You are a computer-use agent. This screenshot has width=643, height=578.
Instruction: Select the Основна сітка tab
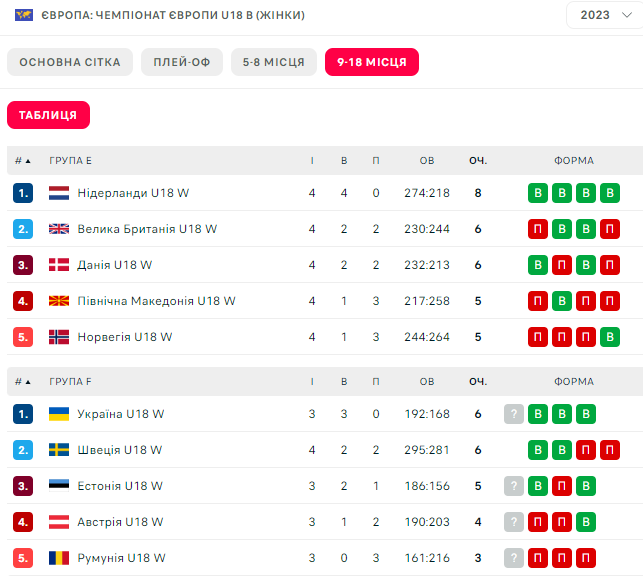70,62
